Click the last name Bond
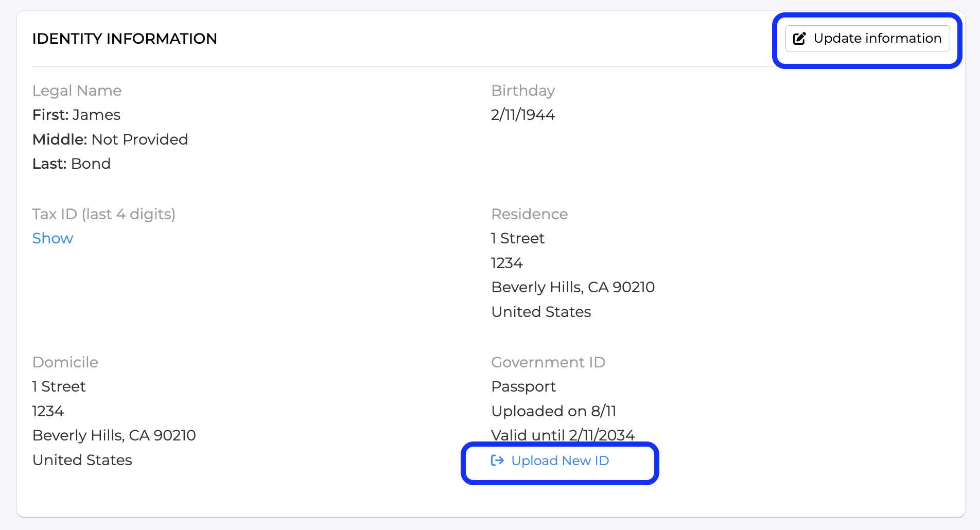 pyautogui.click(x=91, y=164)
